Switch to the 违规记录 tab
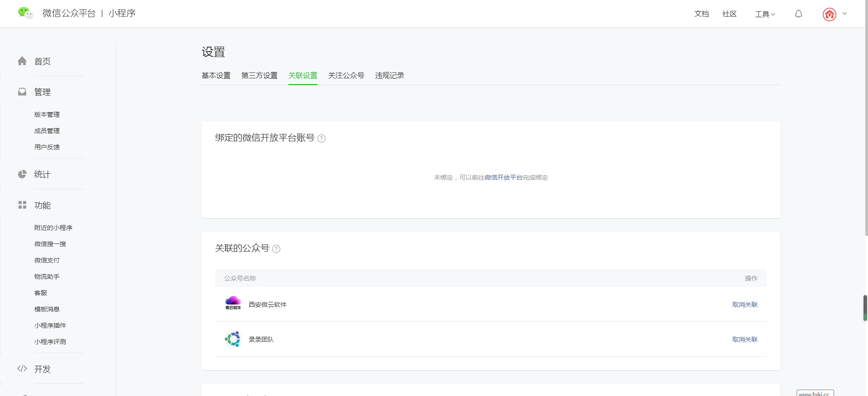 (389, 76)
